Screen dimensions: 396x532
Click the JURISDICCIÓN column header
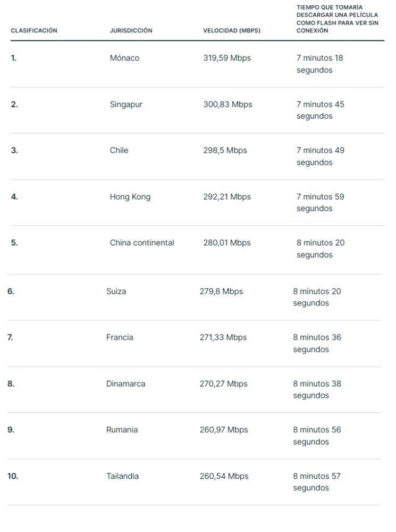click(x=131, y=30)
